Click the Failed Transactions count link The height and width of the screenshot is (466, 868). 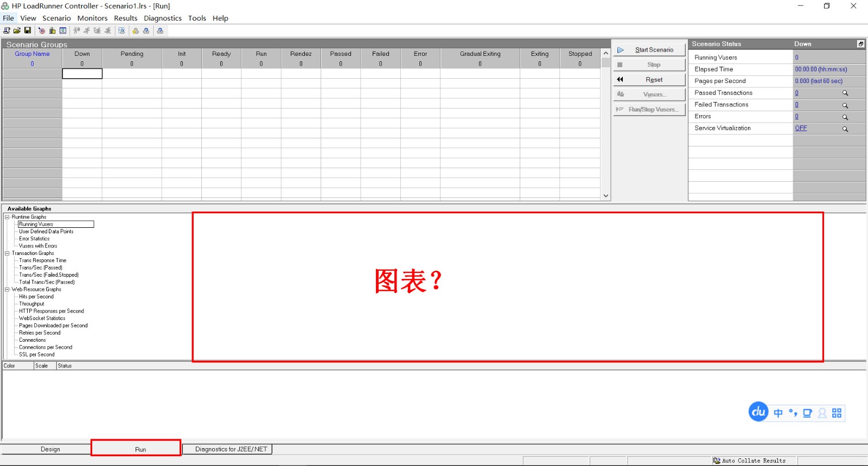tap(796, 105)
